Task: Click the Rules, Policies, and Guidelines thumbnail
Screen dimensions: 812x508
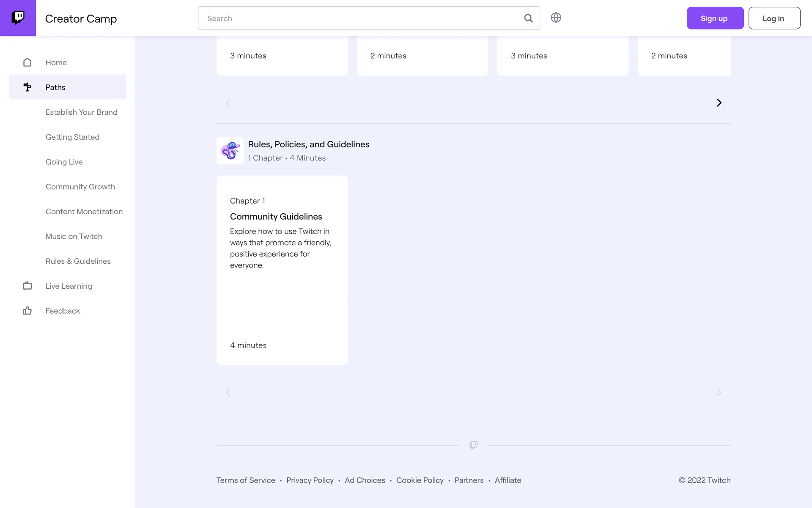Action: point(230,151)
